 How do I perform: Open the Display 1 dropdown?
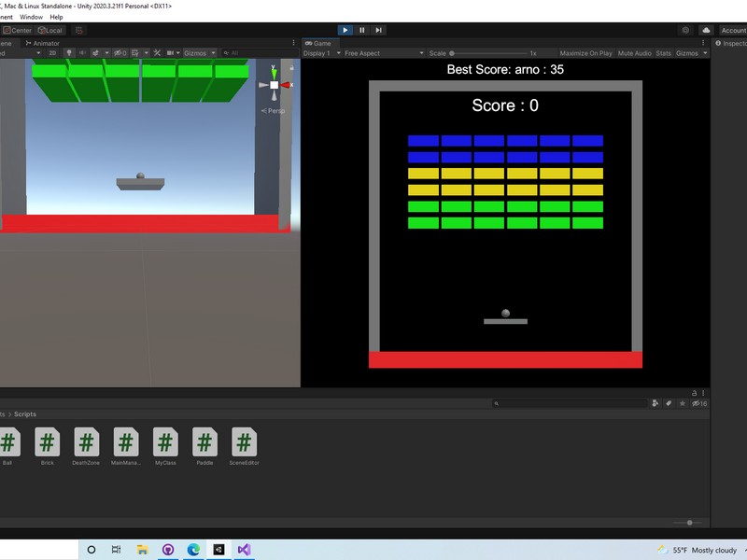(x=320, y=53)
